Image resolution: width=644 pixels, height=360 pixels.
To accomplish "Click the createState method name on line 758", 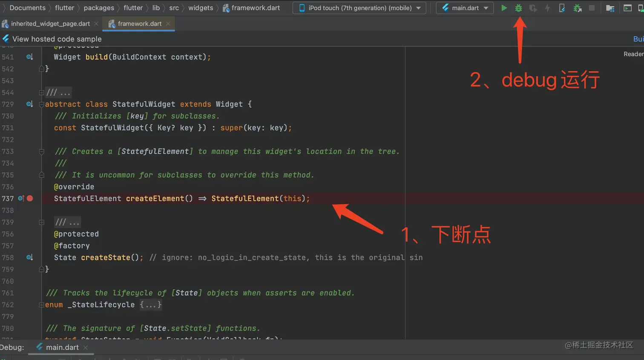I will point(106,257).
